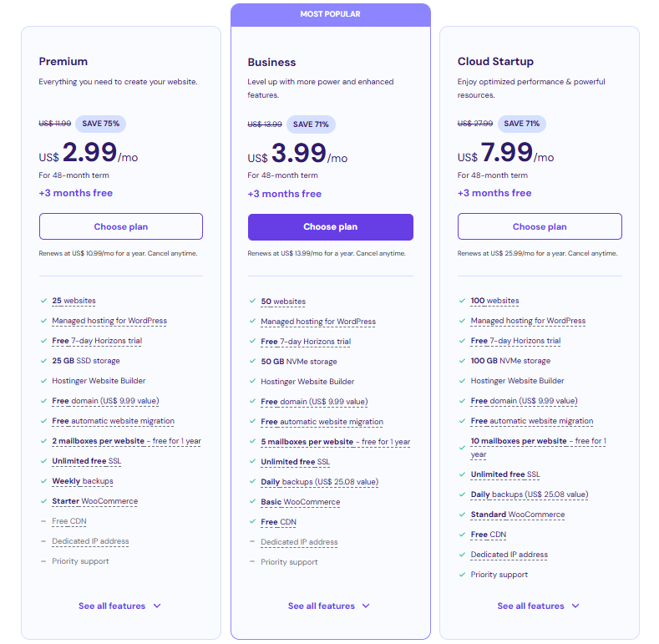Expand See all features under Cloud Startup
Viewport: 659px width, 644px height.
pos(539,606)
